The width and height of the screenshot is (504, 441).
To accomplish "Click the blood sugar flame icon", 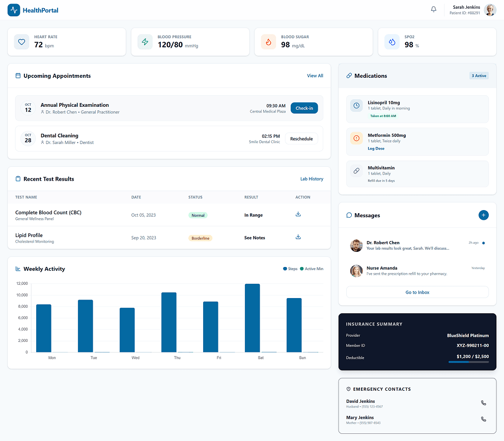I will tap(268, 42).
